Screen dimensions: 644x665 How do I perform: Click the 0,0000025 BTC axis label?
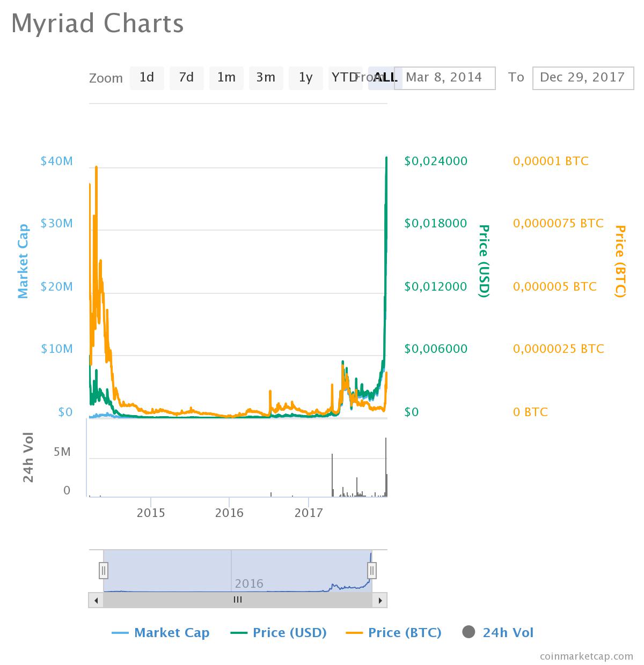[558, 349]
